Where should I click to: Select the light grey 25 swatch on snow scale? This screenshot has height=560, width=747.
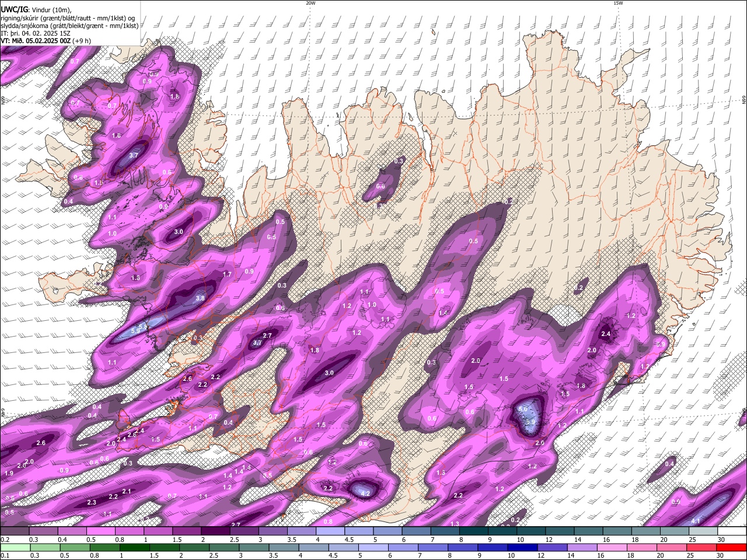(x=703, y=531)
